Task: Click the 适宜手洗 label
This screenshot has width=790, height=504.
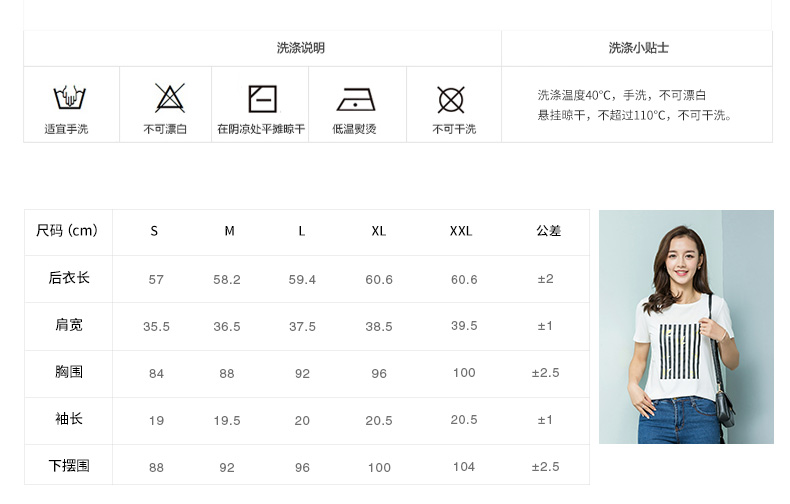Action: 66,129
